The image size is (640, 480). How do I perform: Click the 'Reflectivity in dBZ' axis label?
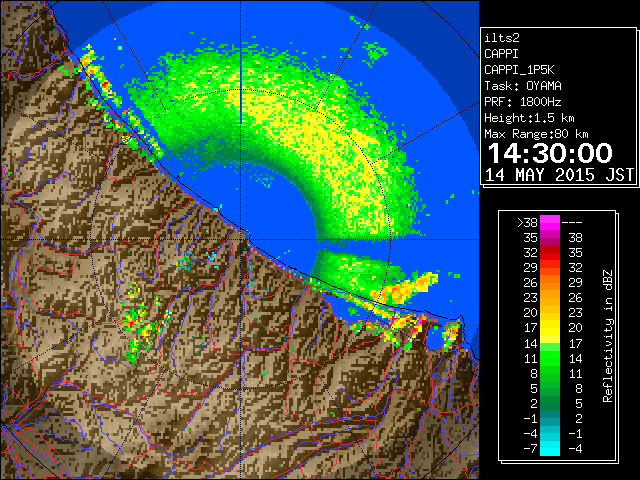pyautogui.click(x=608, y=336)
